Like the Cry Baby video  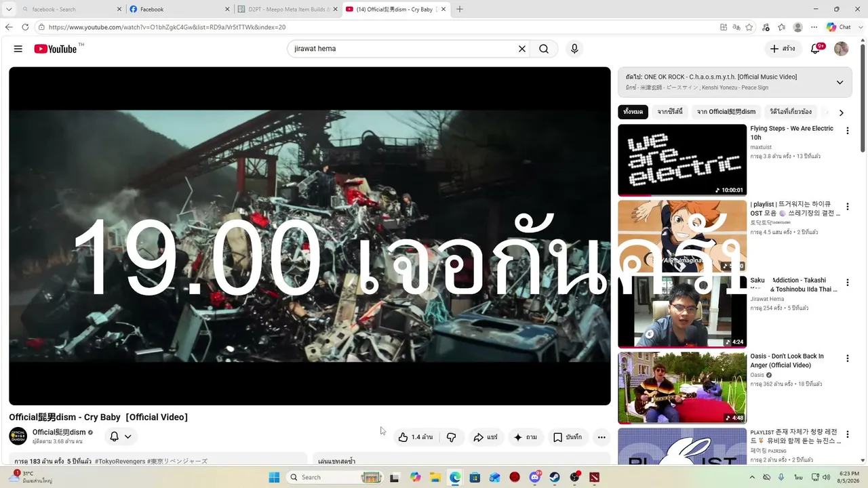[416, 437]
